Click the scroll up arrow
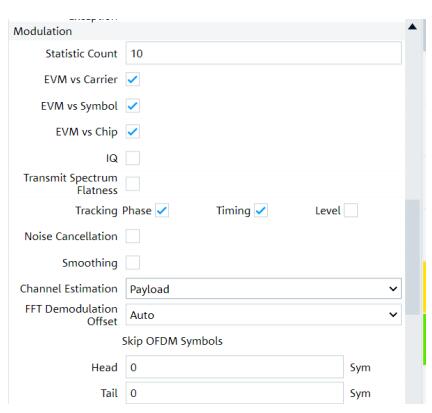The image size is (432, 413). point(412,27)
